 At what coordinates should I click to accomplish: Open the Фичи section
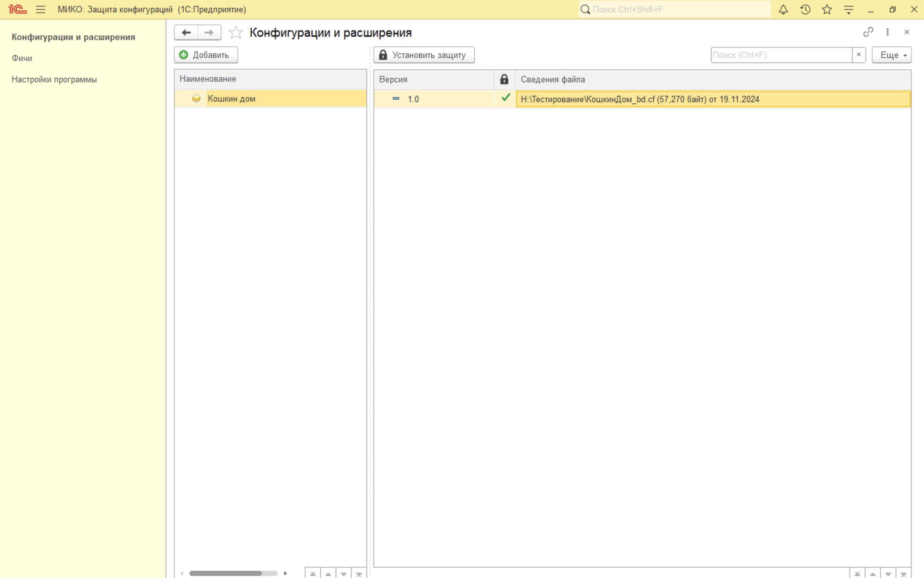pos(22,58)
